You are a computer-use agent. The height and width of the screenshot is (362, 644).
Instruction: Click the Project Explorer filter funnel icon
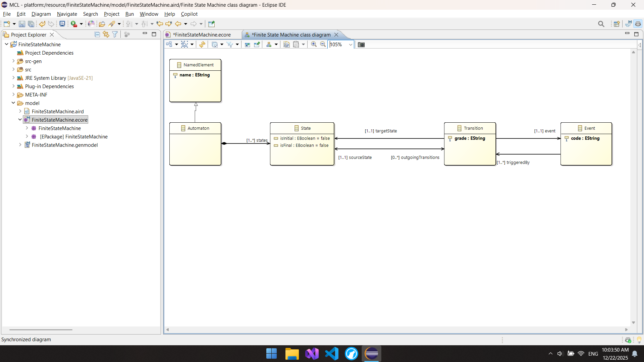tap(115, 35)
